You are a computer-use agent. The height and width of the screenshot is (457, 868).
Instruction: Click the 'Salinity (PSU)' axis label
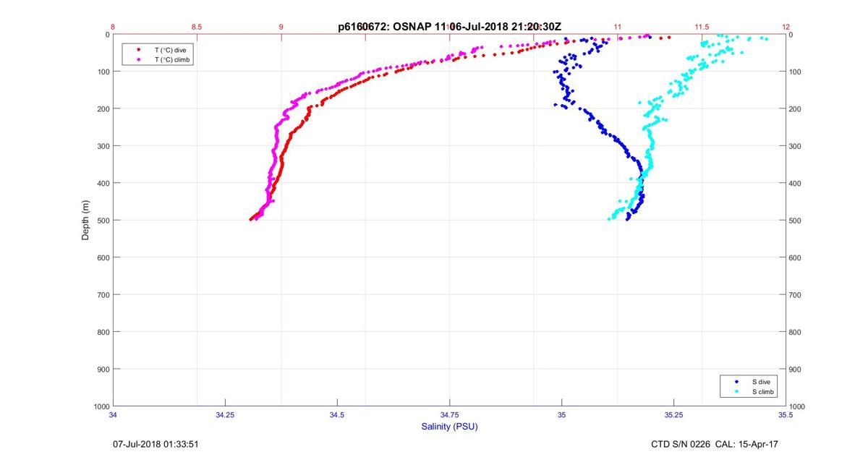[449, 427]
